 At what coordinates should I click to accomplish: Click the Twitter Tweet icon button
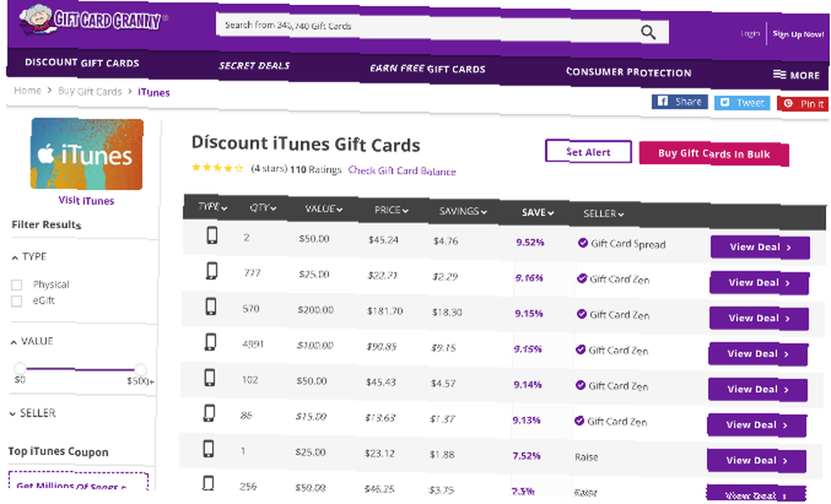[x=725, y=102]
